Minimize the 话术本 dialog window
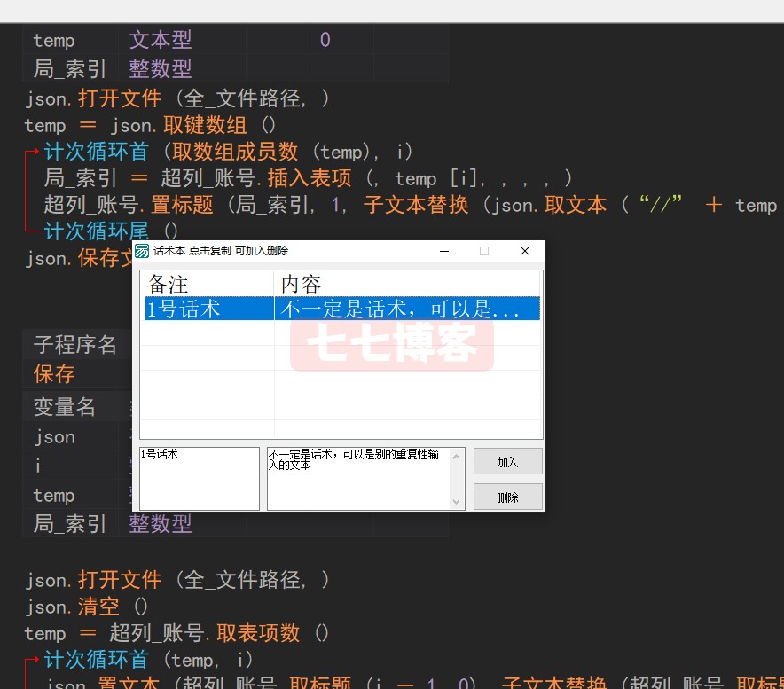 443,251
